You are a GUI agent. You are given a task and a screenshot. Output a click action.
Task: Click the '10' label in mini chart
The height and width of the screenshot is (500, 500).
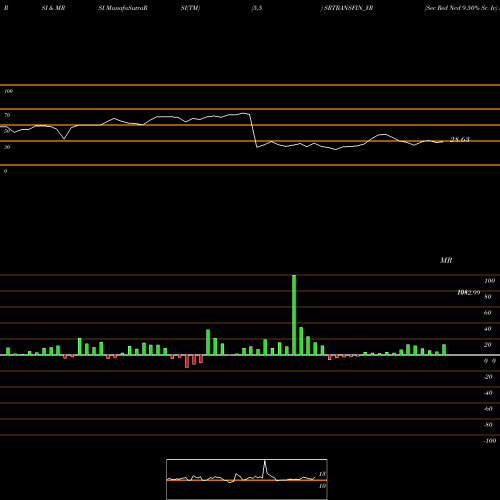coord(322,486)
